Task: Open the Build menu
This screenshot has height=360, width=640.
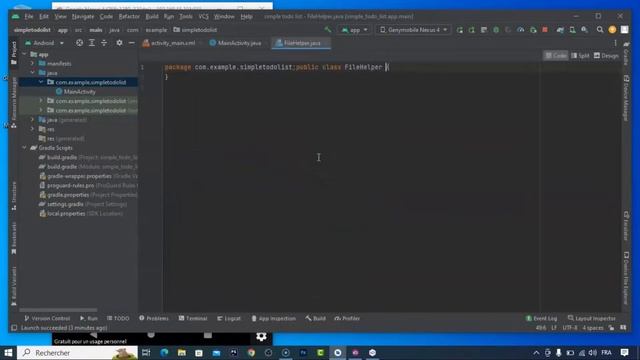Action: 152,16
